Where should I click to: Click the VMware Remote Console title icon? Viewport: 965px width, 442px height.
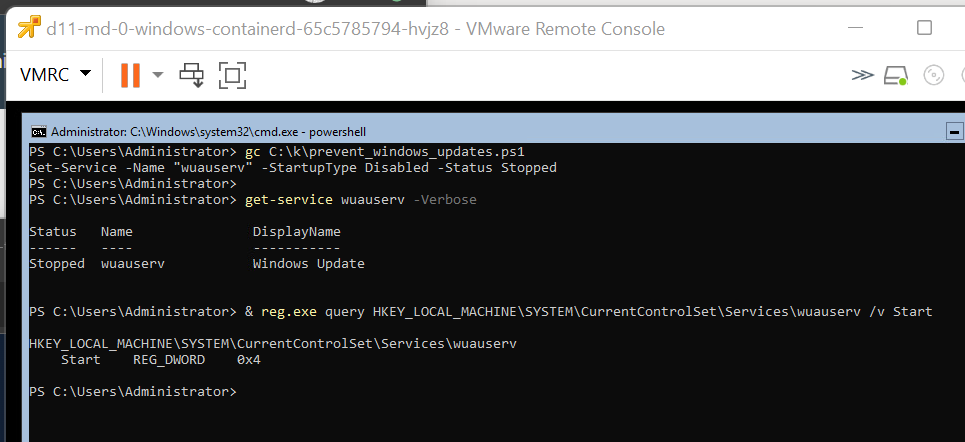tap(29, 28)
